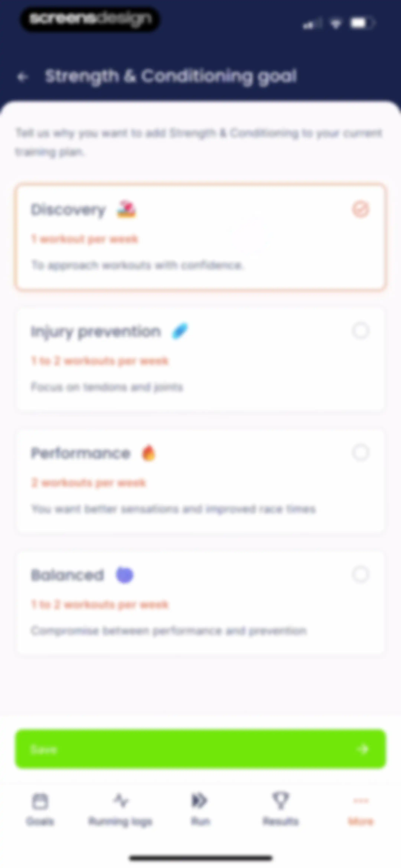401x868 pixels.
Task: Tap the fire emoji beside Performance
Action: [149, 453]
